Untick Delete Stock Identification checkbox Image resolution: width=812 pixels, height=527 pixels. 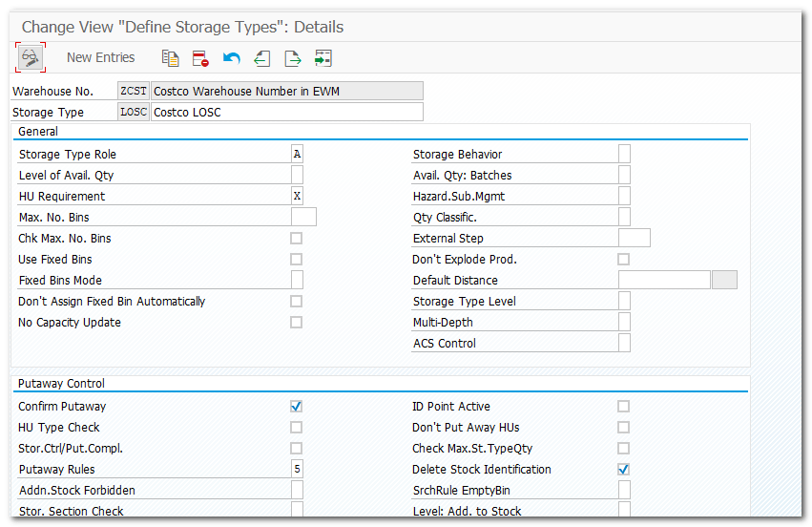click(x=624, y=470)
